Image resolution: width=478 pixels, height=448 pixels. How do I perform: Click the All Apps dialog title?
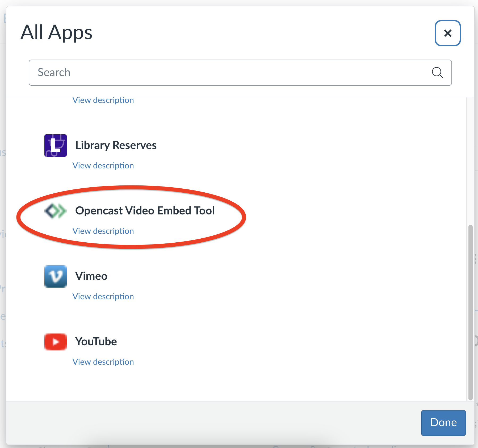click(56, 32)
